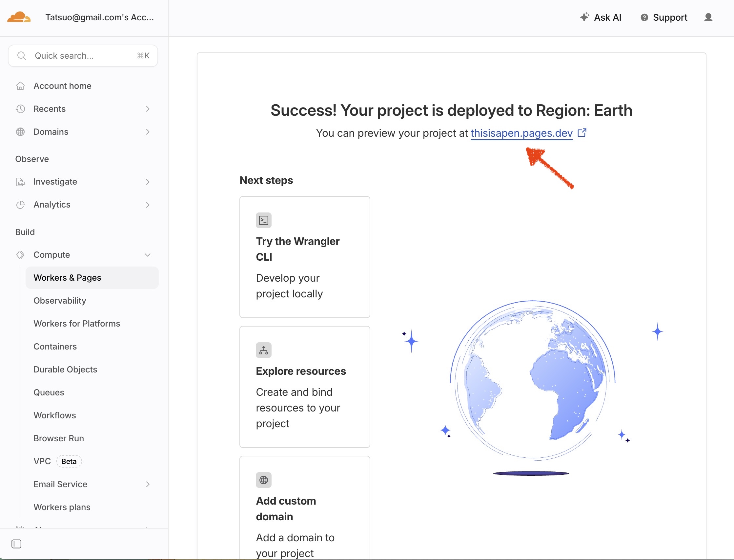The image size is (734, 560).
Task: Click the Domains globe icon
Action: coord(20,132)
